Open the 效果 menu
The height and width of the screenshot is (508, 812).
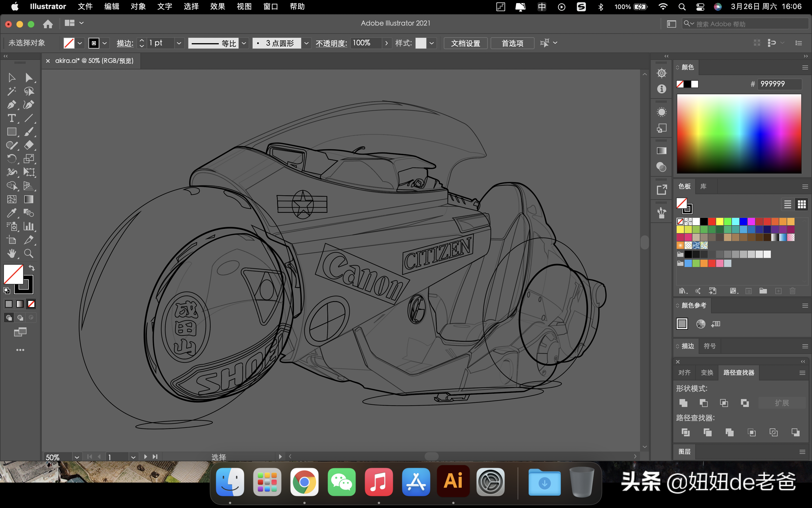(217, 7)
